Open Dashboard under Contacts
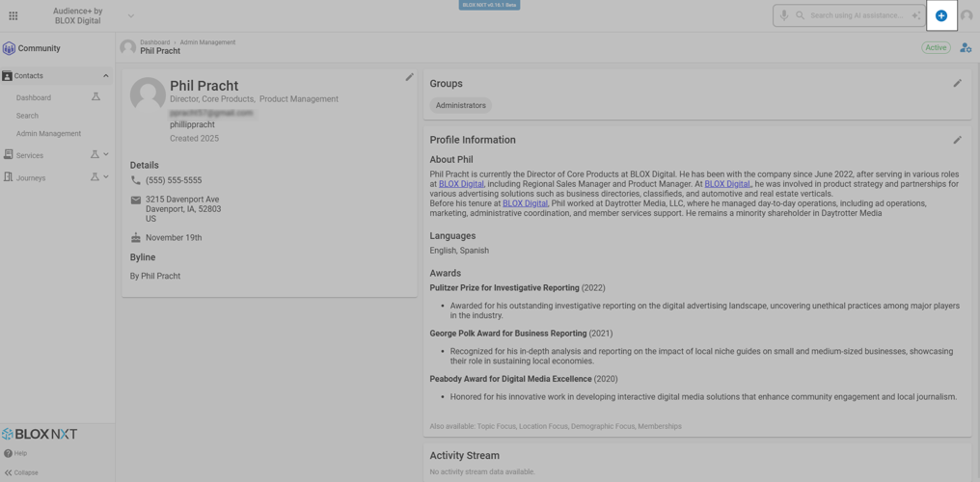The width and height of the screenshot is (980, 482). tap(34, 97)
